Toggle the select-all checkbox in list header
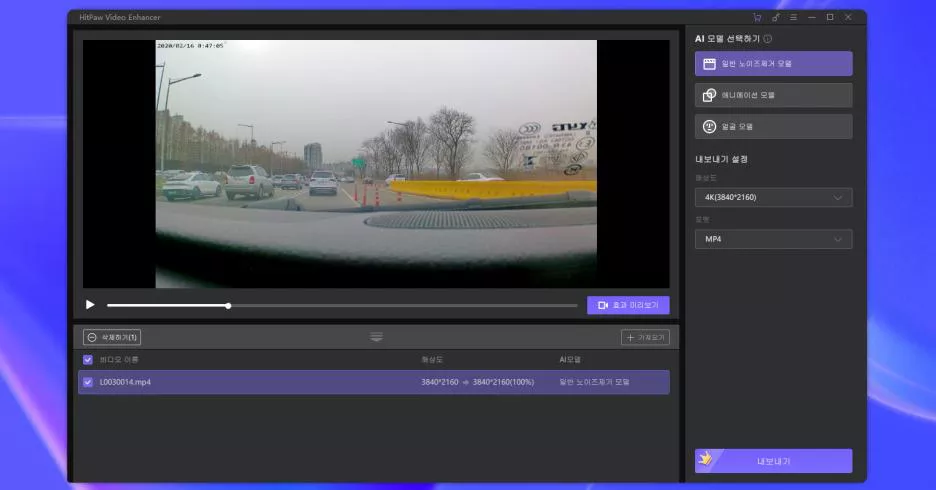Viewport: 936px width, 490px height. [88, 359]
